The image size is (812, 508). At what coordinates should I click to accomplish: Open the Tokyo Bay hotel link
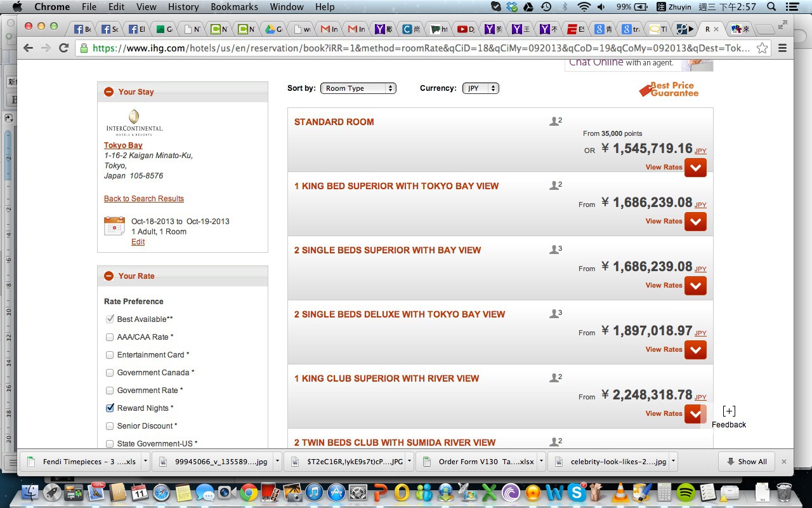click(x=123, y=145)
